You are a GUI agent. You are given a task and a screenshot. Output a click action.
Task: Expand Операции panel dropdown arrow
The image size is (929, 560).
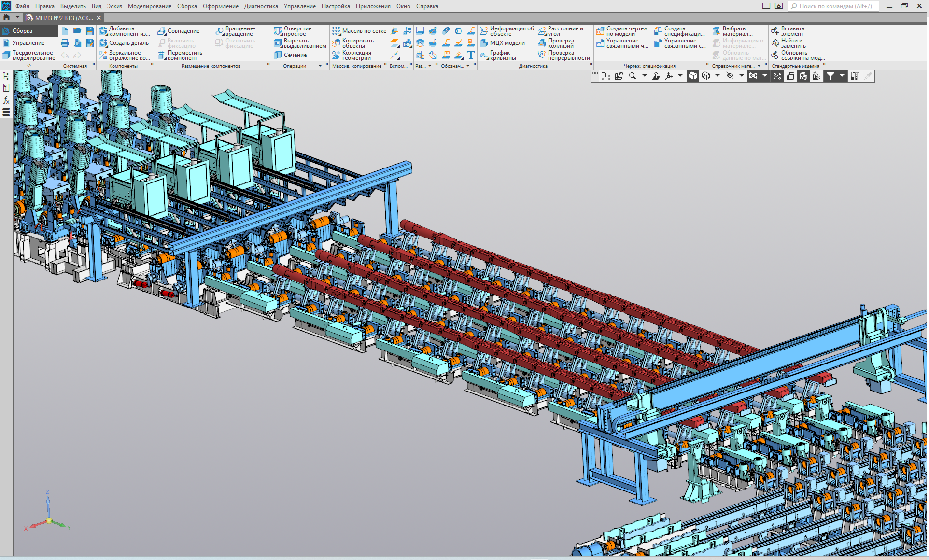pyautogui.click(x=320, y=66)
